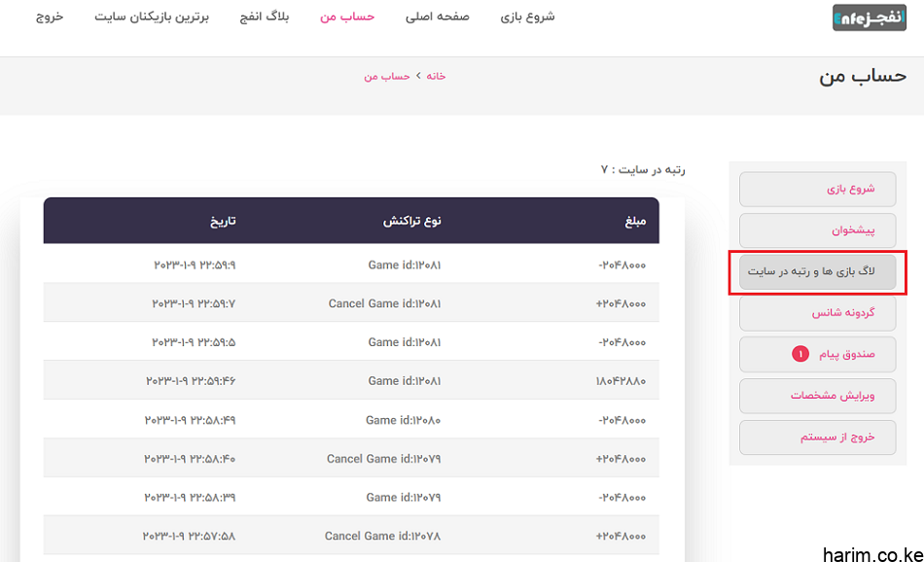Click the Enfej logo in the header
Screen dimensions: 924x562
click(869, 18)
